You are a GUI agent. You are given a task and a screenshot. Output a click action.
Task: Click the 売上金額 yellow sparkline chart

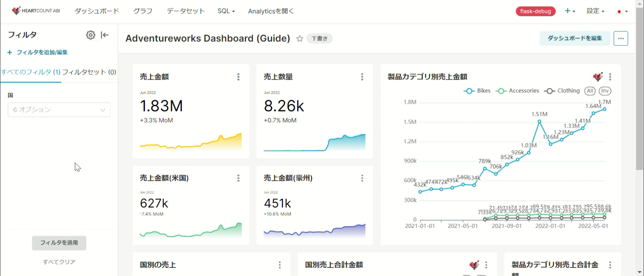(191, 142)
